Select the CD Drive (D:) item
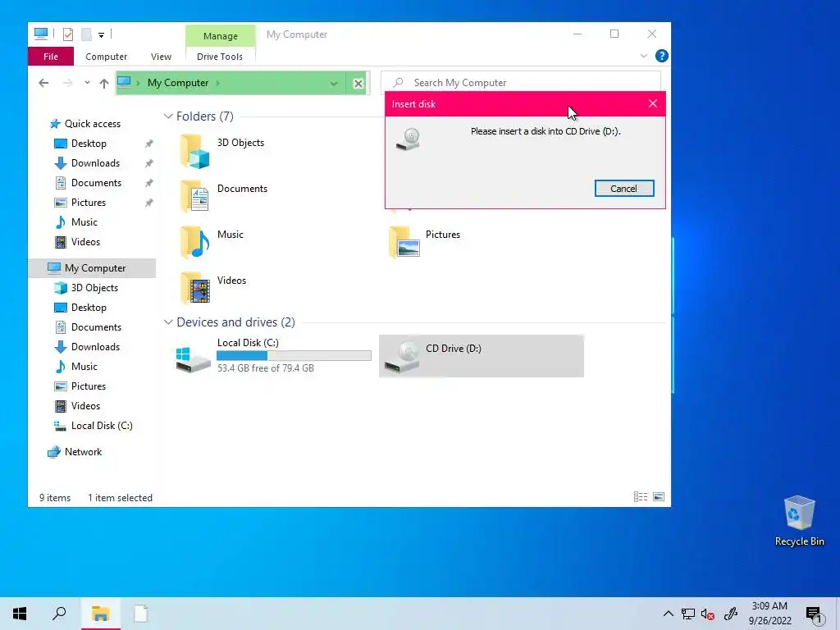The image size is (840, 630). point(481,356)
